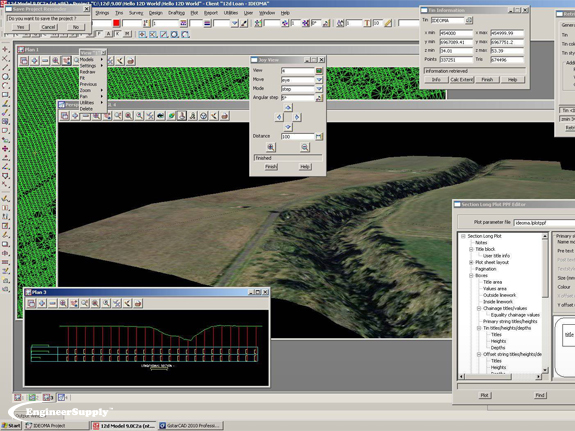The width and height of the screenshot is (575, 431).
Task: Click the Find button in PPF Editor
Action: coord(540,395)
